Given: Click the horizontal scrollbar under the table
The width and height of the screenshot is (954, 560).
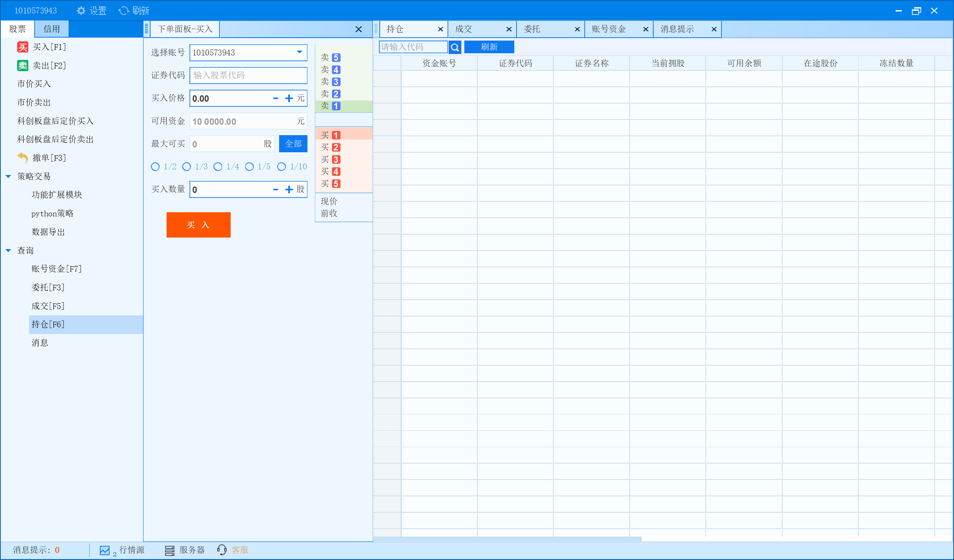Looking at the screenshot, I should pos(507,539).
